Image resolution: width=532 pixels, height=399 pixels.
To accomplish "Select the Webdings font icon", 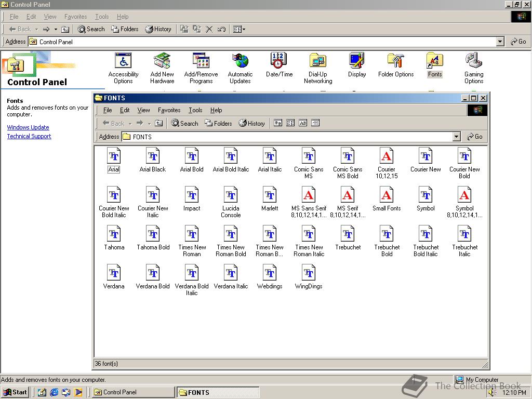I will (x=270, y=273).
